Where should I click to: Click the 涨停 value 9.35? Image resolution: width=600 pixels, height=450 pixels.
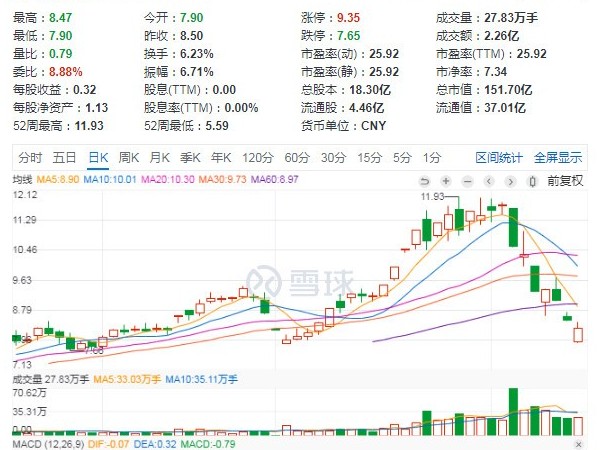(348, 18)
